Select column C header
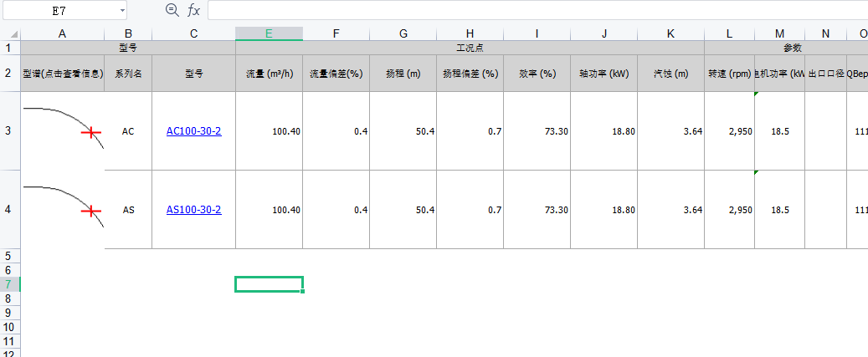868x357 pixels. click(x=193, y=33)
